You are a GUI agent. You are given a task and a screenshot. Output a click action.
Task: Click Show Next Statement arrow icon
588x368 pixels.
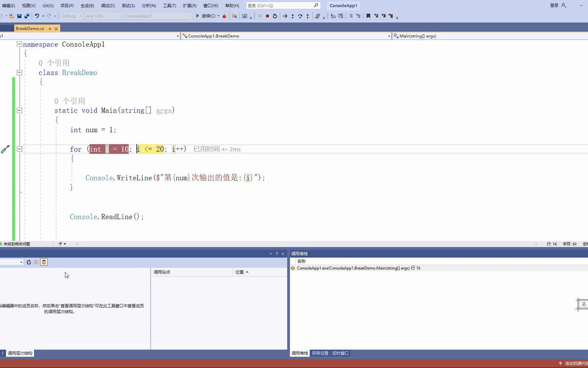point(285,16)
